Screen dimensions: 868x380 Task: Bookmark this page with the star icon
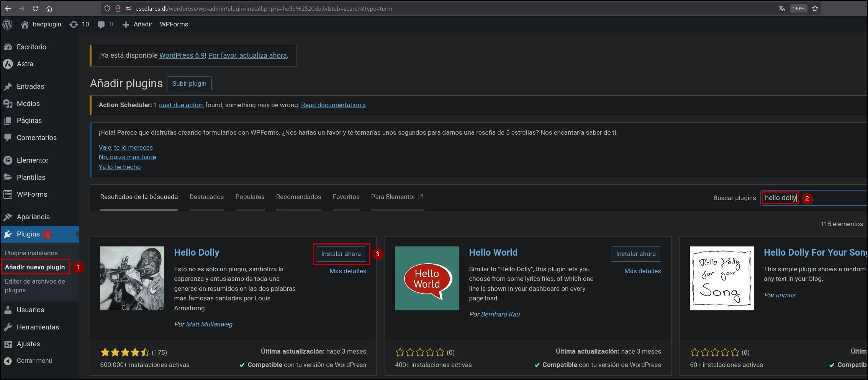point(815,8)
